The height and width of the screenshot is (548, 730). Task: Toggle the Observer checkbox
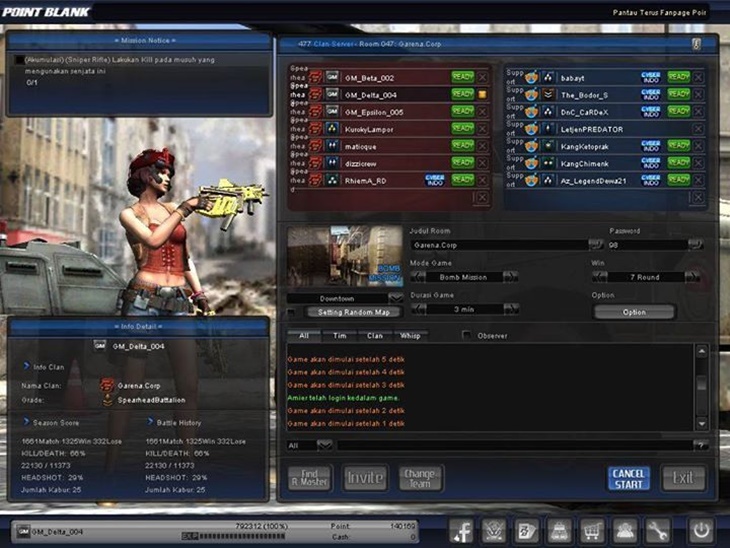coord(466,335)
